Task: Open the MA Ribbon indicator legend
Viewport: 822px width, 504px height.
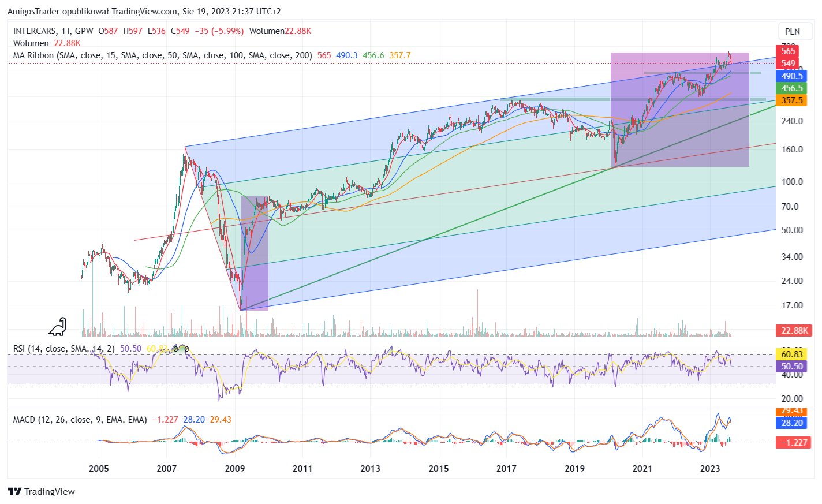Action: (163, 55)
